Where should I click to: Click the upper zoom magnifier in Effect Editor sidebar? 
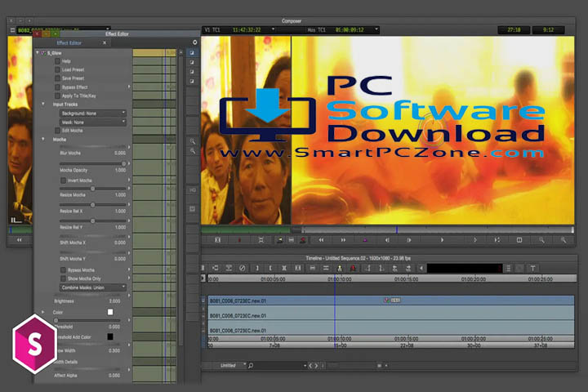[x=193, y=141]
